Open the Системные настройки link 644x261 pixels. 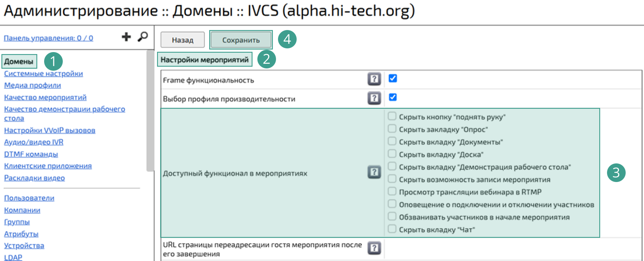pyautogui.click(x=44, y=74)
